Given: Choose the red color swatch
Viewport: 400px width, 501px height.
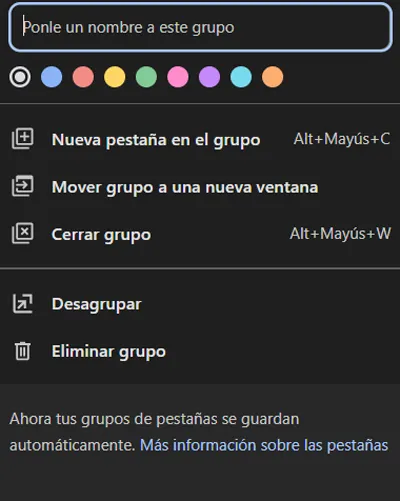Looking at the screenshot, I should [x=83, y=77].
